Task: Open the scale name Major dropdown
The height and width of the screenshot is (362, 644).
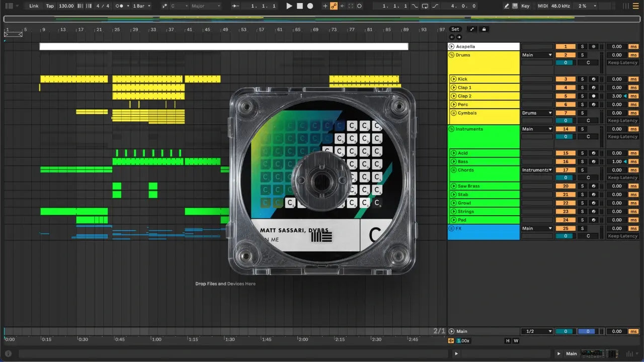Action: 205,6
